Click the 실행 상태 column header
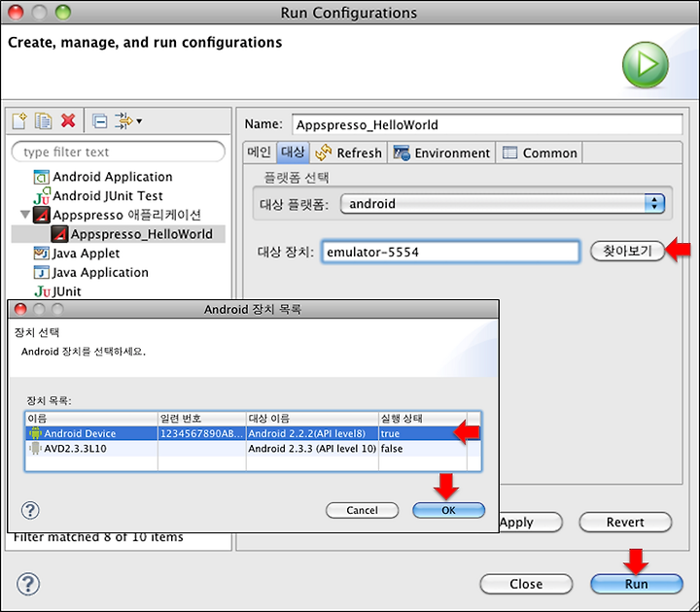 pyautogui.click(x=423, y=419)
